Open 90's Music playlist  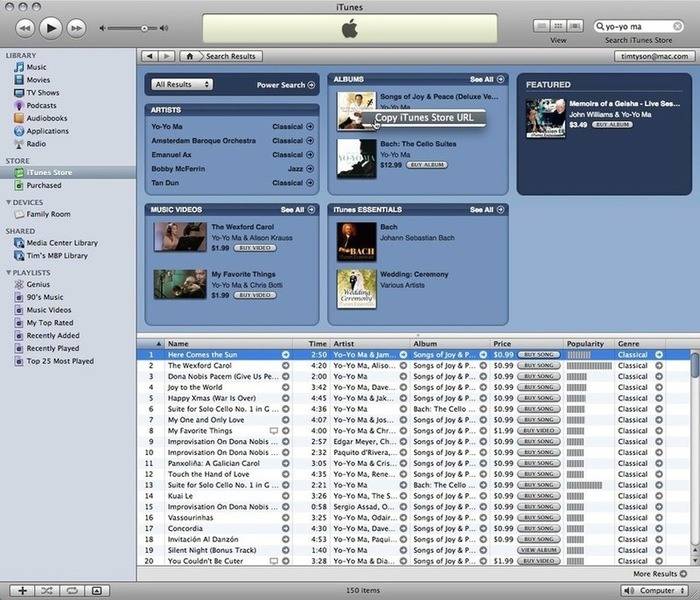tap(45, 297)
